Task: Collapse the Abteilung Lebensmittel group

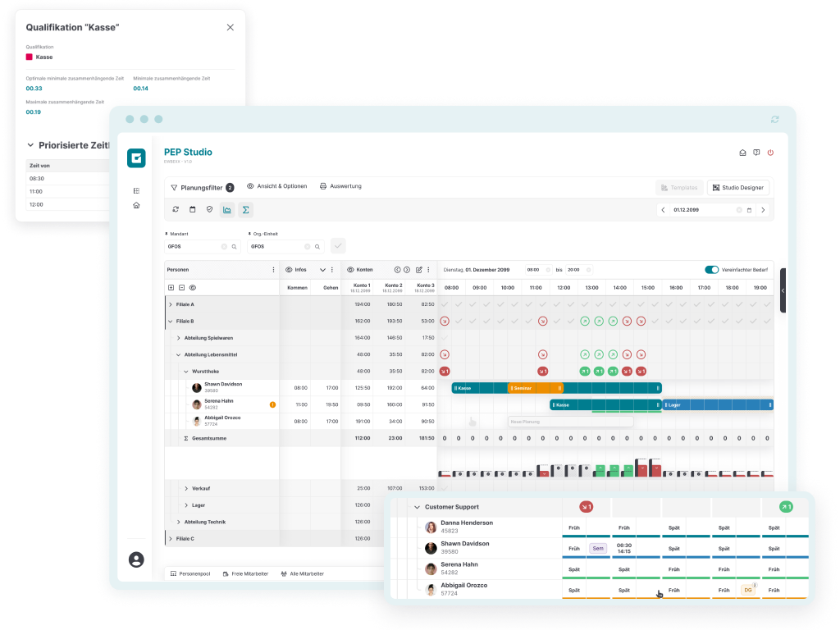Action: [x=179, y=354]
